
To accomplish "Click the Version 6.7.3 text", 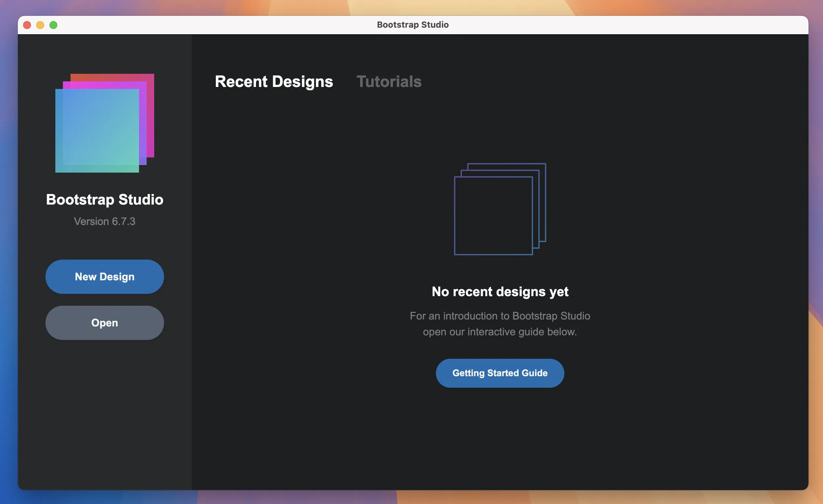I will tap(104, 221).
